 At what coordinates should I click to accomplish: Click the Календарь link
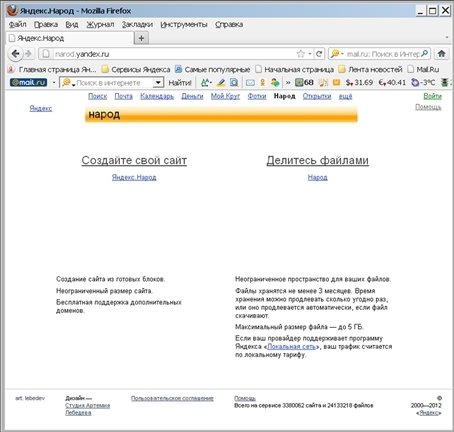point(157,96)
